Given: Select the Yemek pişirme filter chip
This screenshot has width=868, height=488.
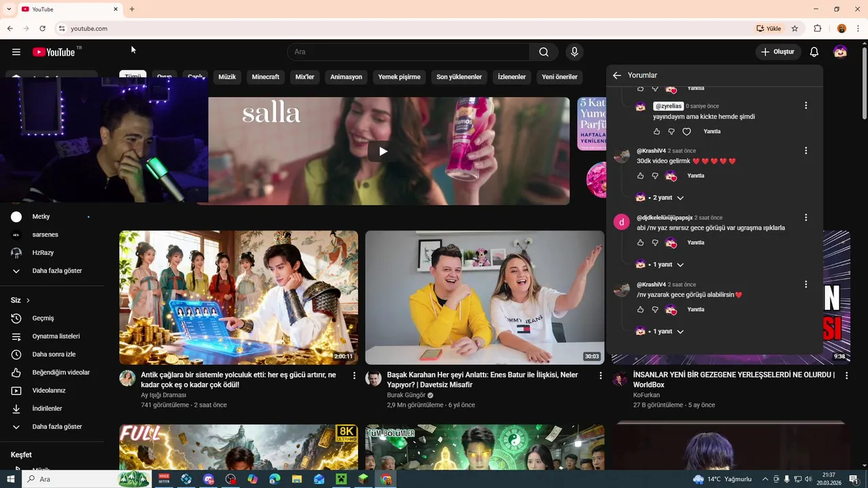Looking at the screenshot, I should click(399, 77).
